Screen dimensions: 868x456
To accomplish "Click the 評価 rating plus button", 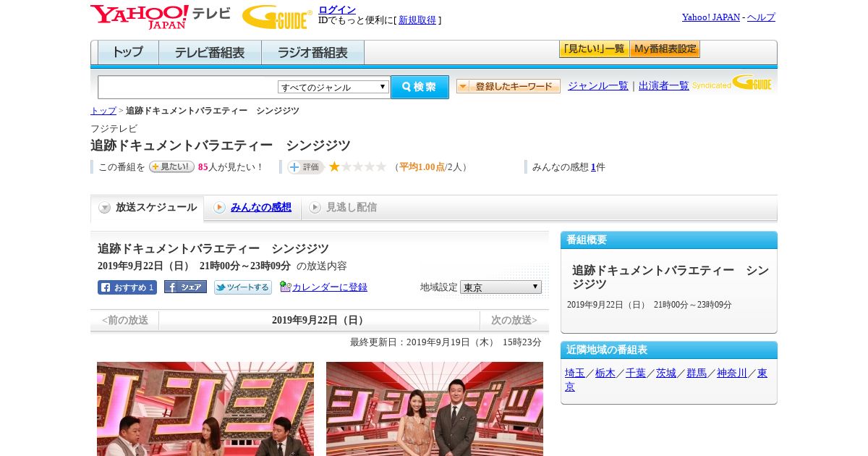I will (x=305, y=167).
